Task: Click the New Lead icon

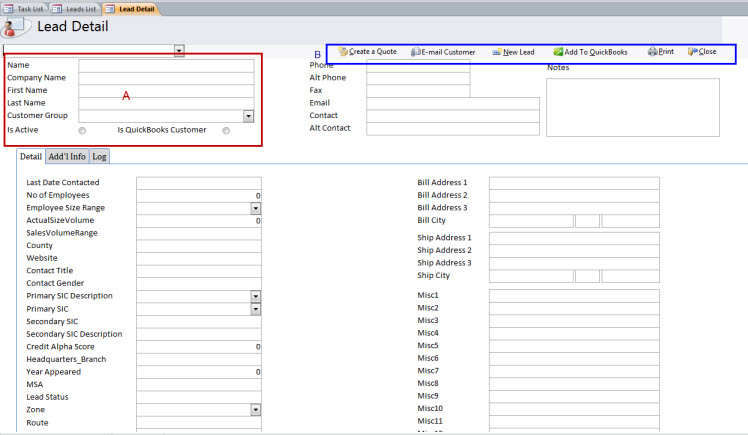Action: point(497,51)
